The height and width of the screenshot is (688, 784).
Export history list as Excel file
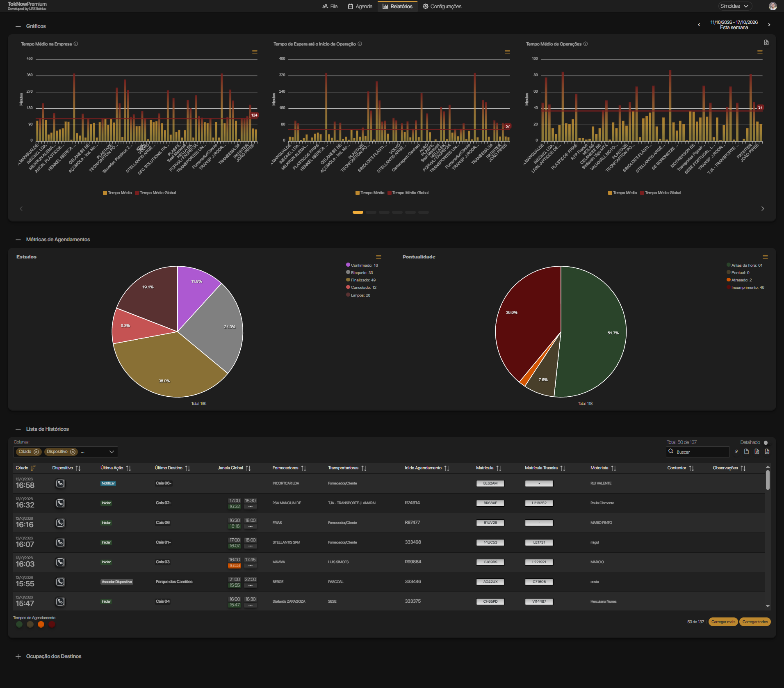757,451
